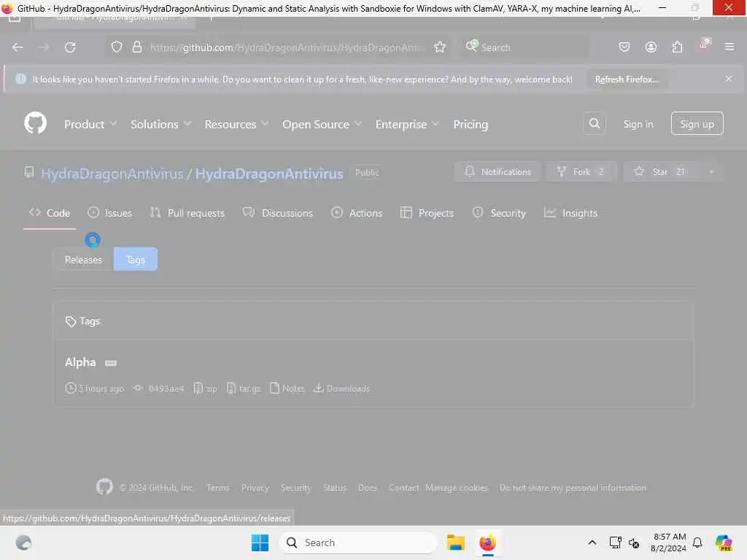Expand Solutions menu

pyautogui.click(x=161, y=124)
